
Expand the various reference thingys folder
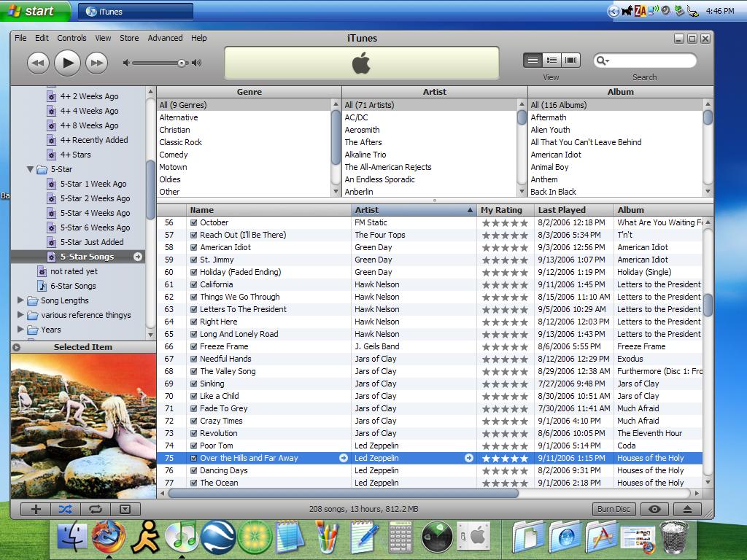pos(20,315)
